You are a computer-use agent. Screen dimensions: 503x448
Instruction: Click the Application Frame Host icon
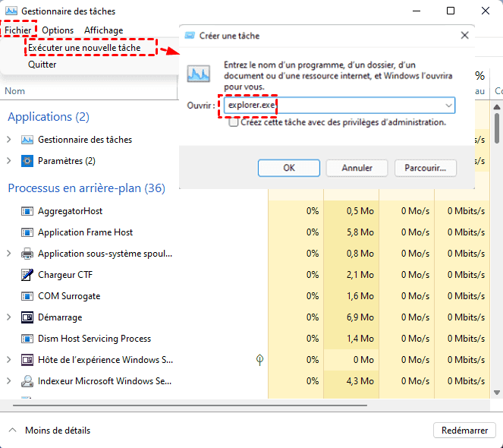pos(27,232)
